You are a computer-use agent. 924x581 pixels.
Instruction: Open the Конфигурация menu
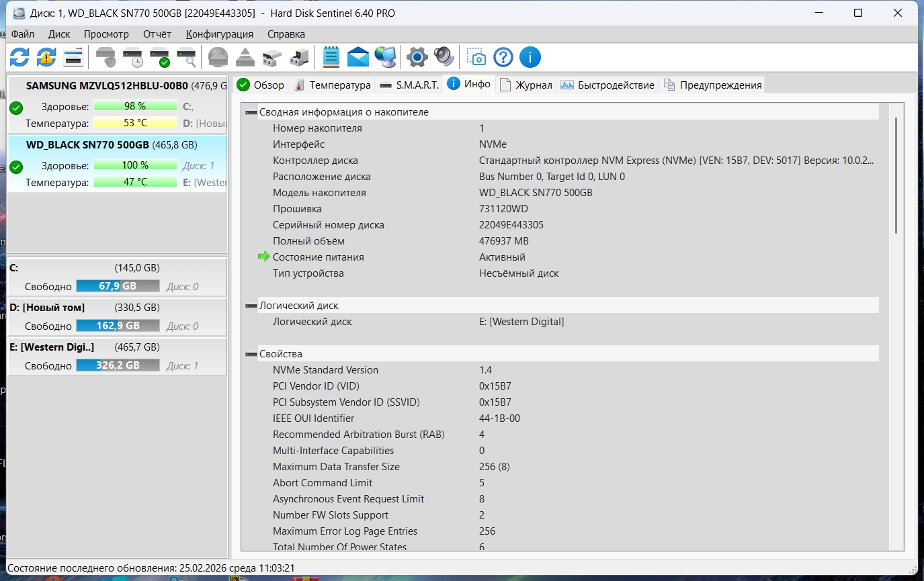tap(220, 34)
